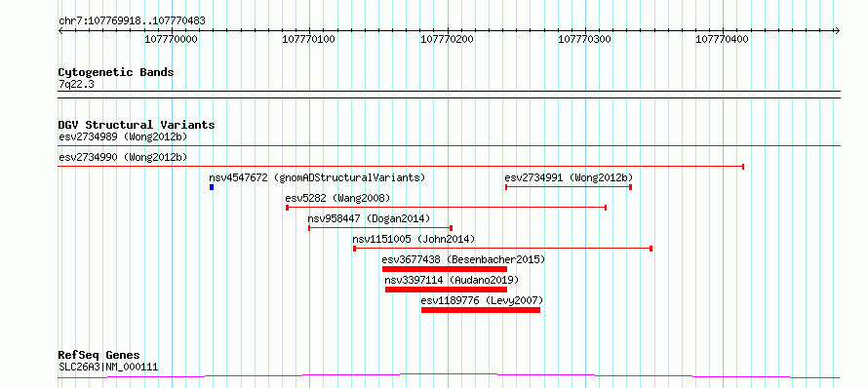Open the nsv3397114 (Audano2019) label

(x=452, y=280)
